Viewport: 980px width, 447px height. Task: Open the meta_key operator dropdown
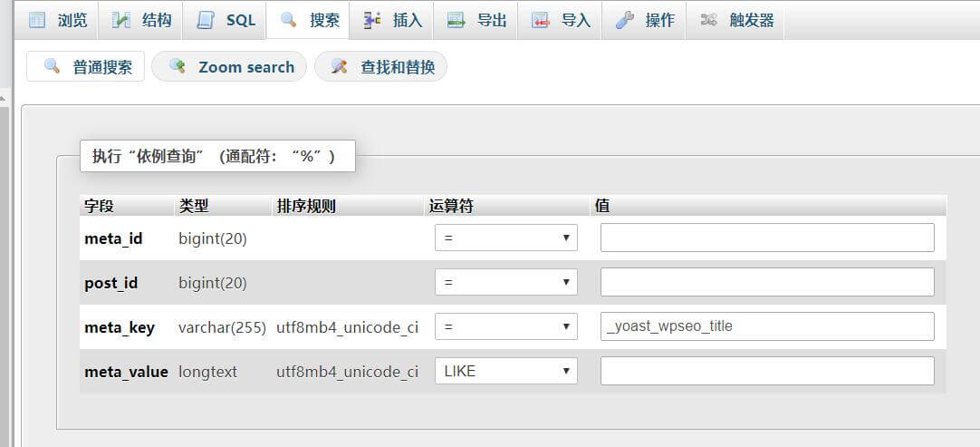click(x=505, y=326)
